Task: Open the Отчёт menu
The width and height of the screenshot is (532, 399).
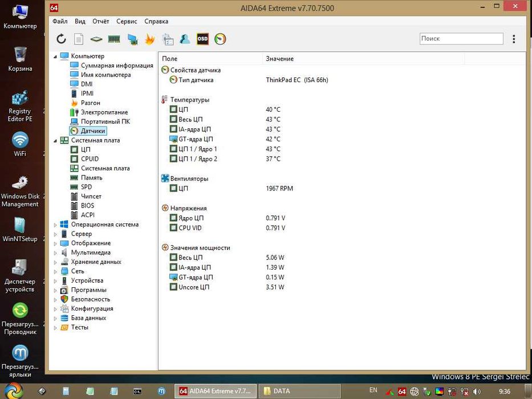Action: [x=101, y=21]
